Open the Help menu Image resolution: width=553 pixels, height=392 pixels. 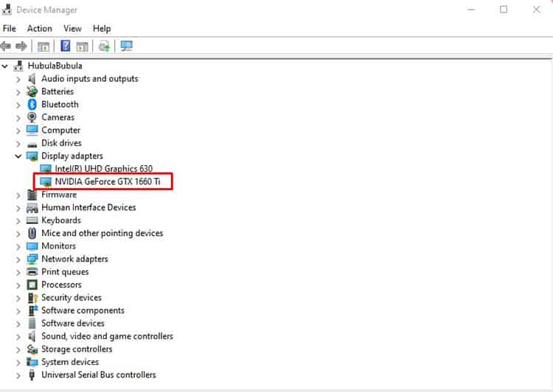click(102, 29)
